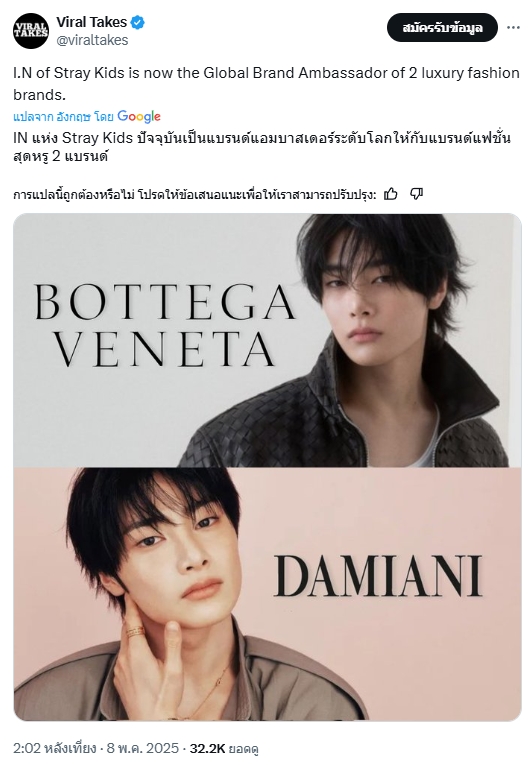
Task: Open the Bottega Veneta photo
Action: point(267,341)
